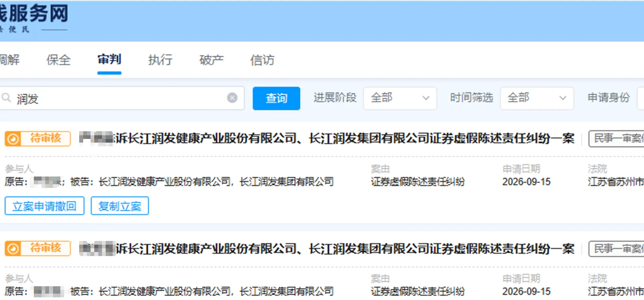
Task: Open the second case title about 证券虚假陈述责任纠纷
Action: [x=327, y=249]
